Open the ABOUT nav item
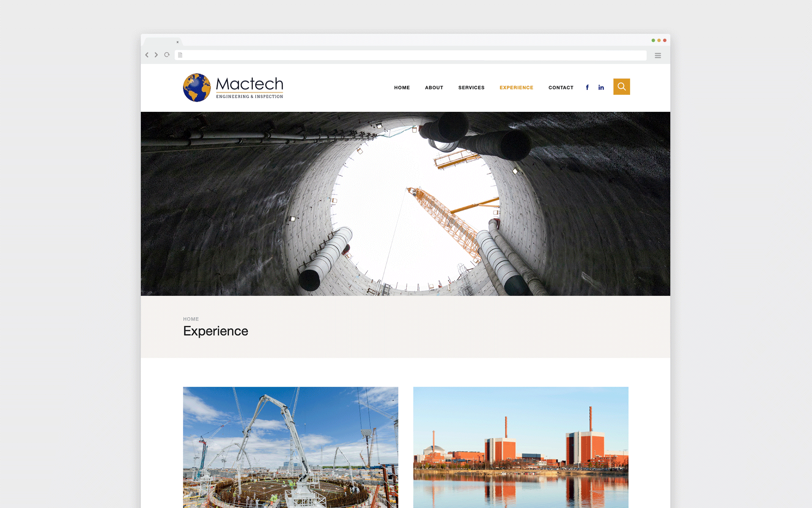Image resolution: width=812 pixels, height=508 pixels. click(434, 88)
